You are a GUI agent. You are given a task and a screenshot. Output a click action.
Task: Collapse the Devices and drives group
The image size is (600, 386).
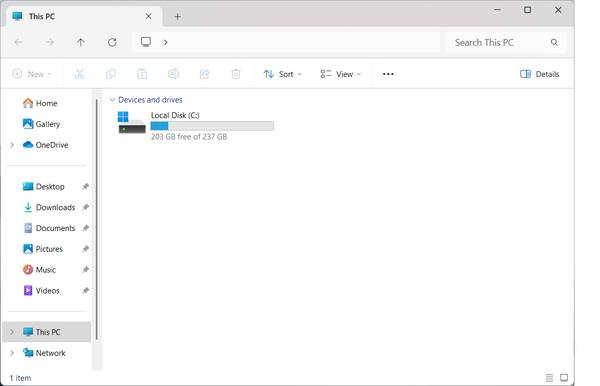click(112, 99)
